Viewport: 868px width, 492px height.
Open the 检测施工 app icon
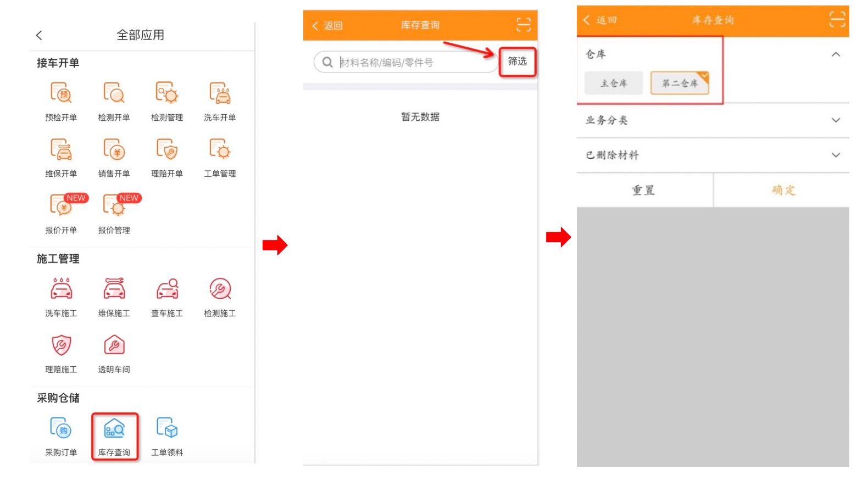tap(220, 289)
